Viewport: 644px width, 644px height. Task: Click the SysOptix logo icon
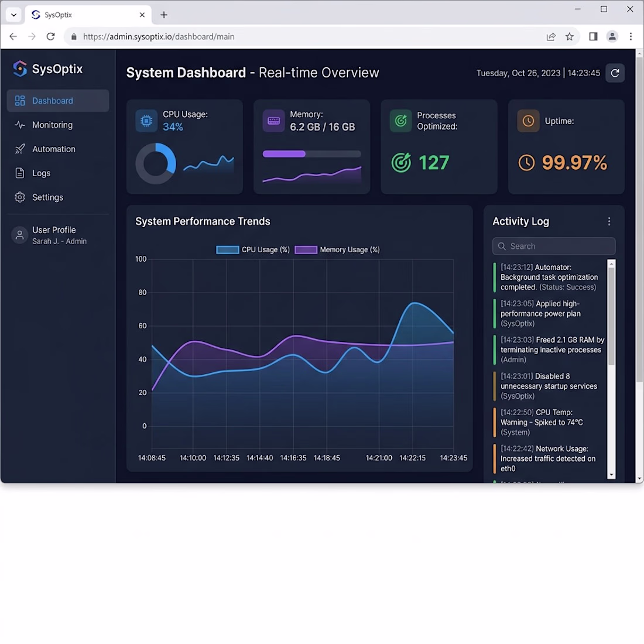point(20,69)
